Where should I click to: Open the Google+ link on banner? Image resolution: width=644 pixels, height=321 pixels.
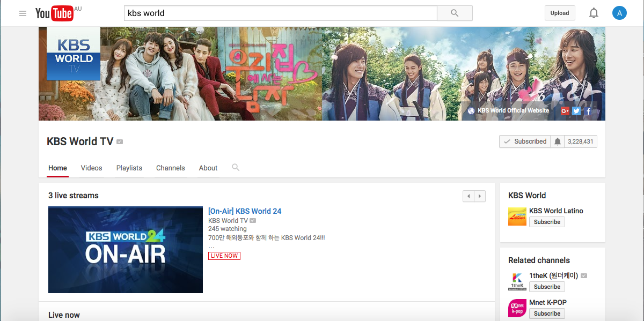(565, 111)
